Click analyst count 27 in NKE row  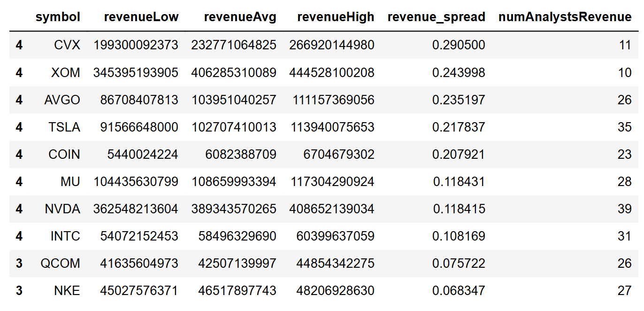coord(625,290)
